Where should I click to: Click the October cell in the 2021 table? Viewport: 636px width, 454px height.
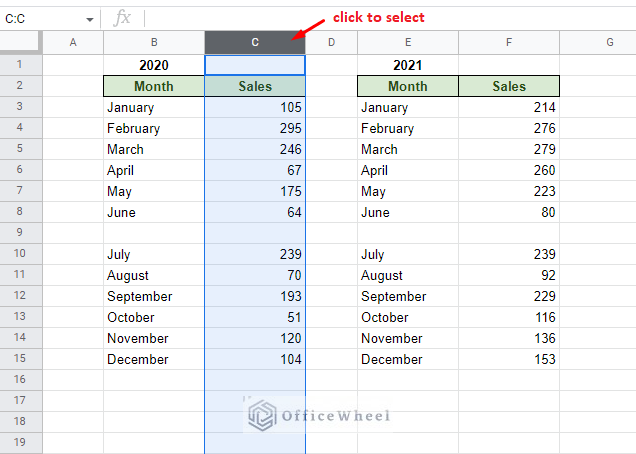pos(408,317)
